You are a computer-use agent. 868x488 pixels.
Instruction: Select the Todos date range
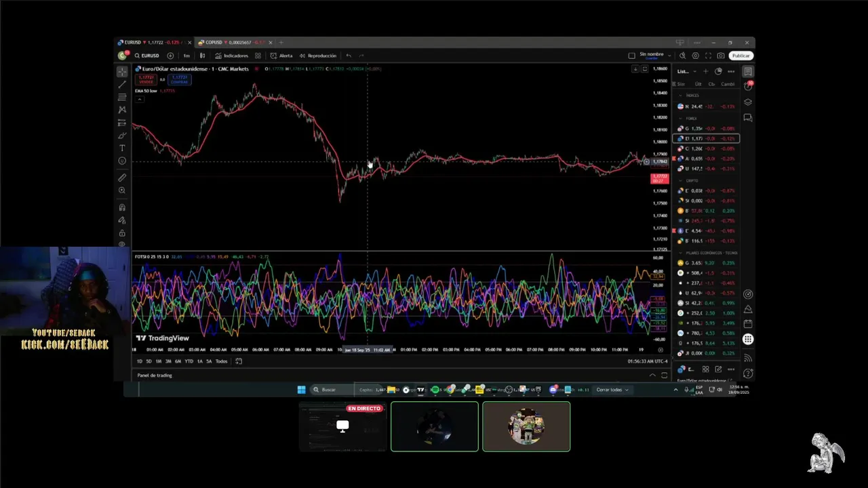point(222,361)
